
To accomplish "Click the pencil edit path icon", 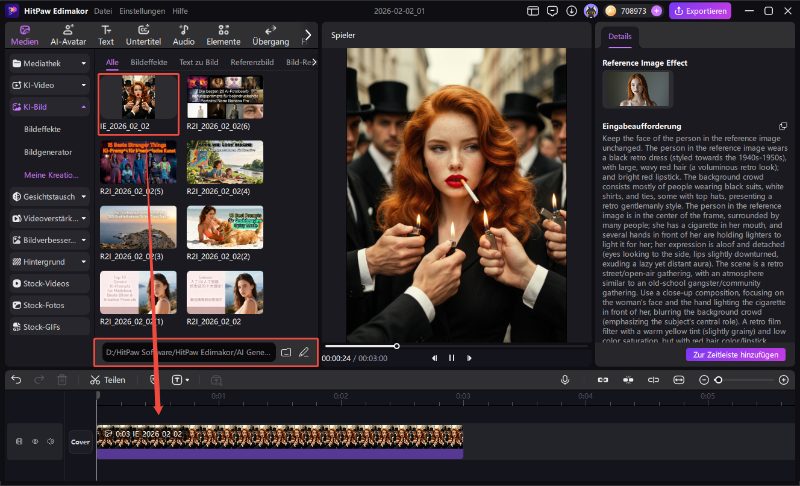I will pos(304,352).
